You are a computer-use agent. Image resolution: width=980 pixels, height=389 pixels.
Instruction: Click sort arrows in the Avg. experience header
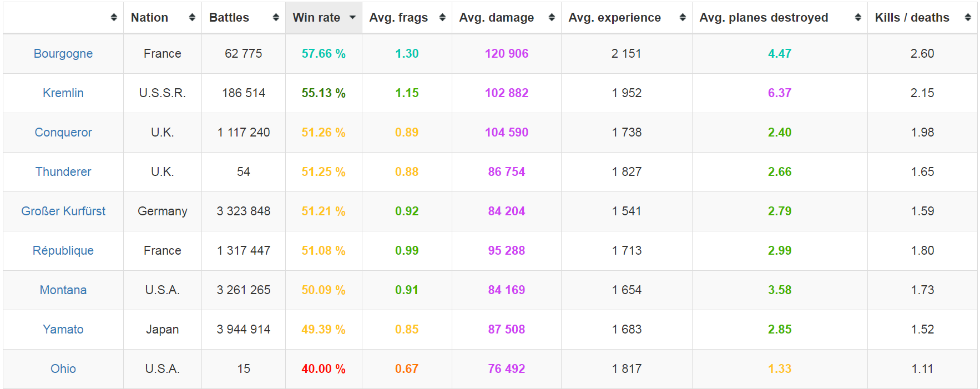(683, 18)
